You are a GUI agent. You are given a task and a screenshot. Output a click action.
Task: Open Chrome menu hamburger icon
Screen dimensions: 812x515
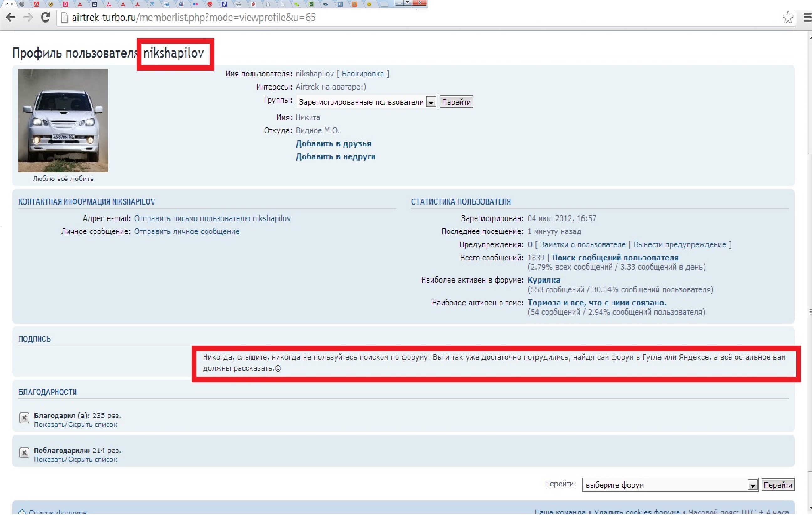pyautogui.click(x=807, y=18)
